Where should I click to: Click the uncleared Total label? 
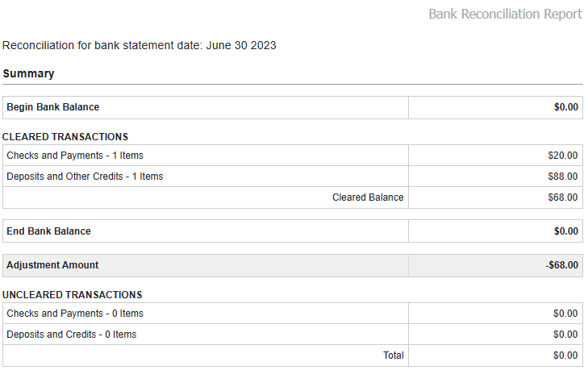[393, 355]
